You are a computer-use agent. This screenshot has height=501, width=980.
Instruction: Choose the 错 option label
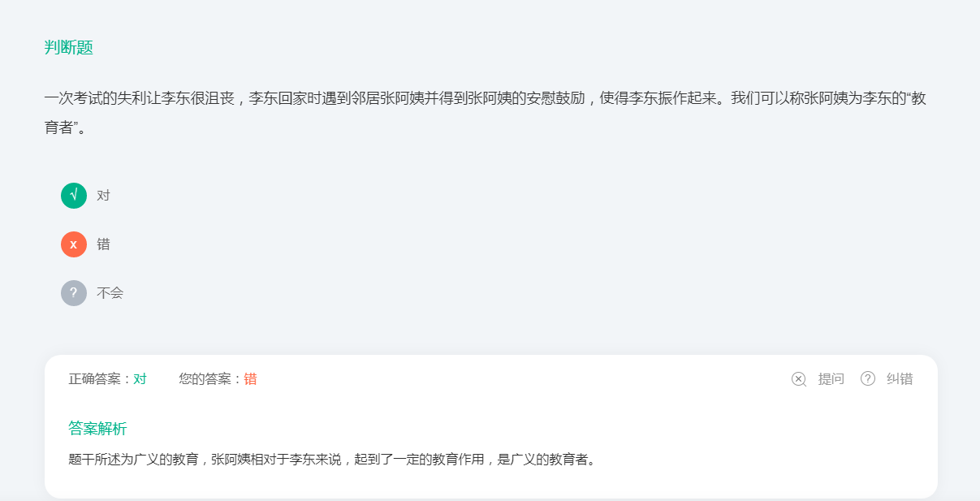point(103,244)
